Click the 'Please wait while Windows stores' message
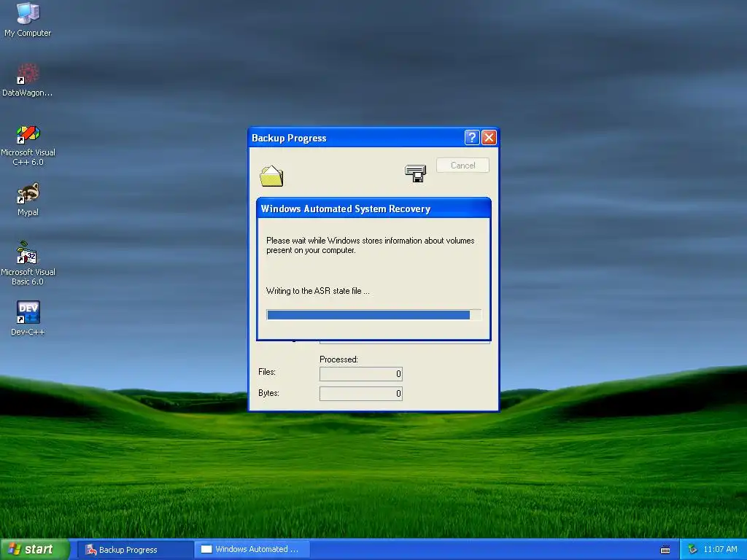 pyautogui.click(x=370, y=245)
